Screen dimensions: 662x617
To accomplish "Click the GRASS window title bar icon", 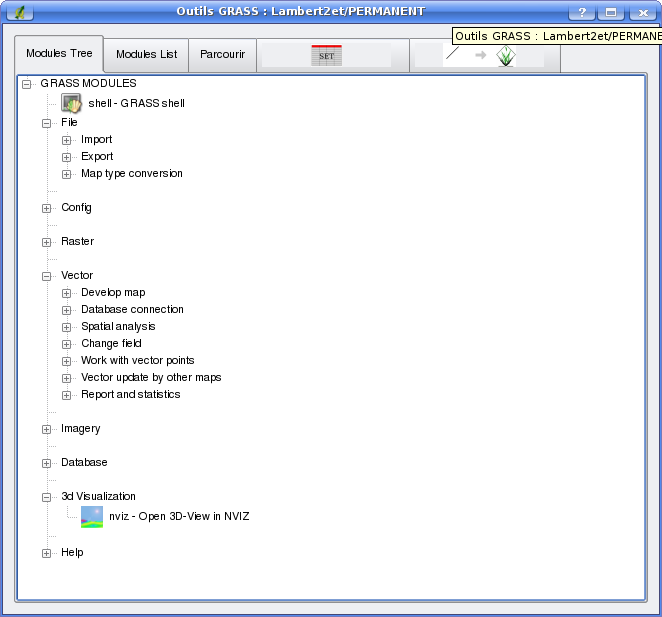I will pos(20,12).
